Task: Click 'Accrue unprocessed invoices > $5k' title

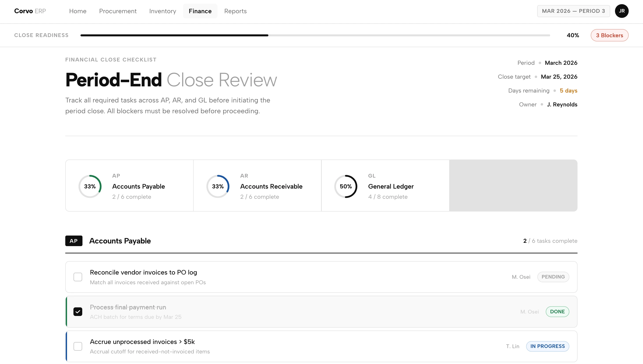Action: (x=142, y=342)
